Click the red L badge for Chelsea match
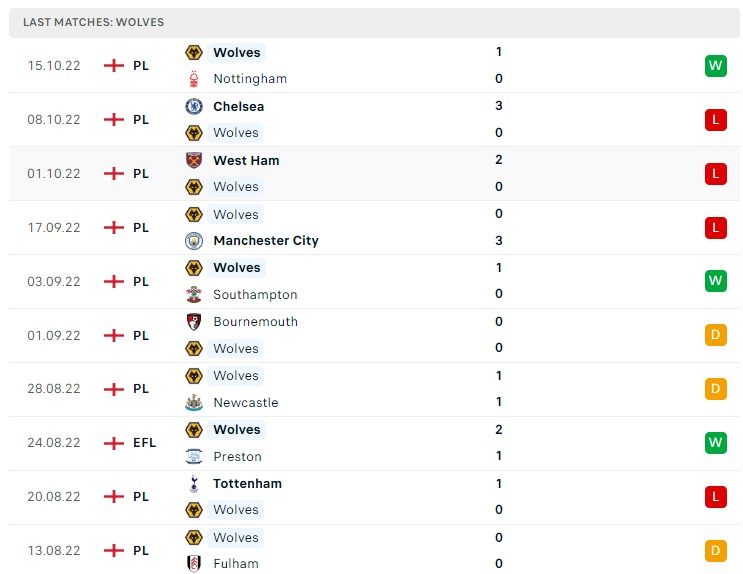743x574 pixels. coord(716,119)
